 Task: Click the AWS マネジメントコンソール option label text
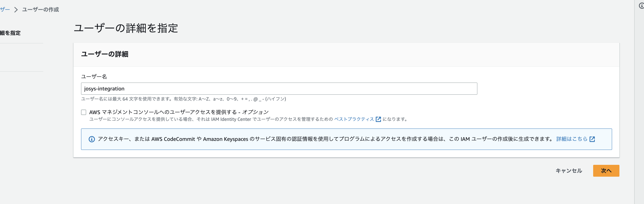coord(179,112)
